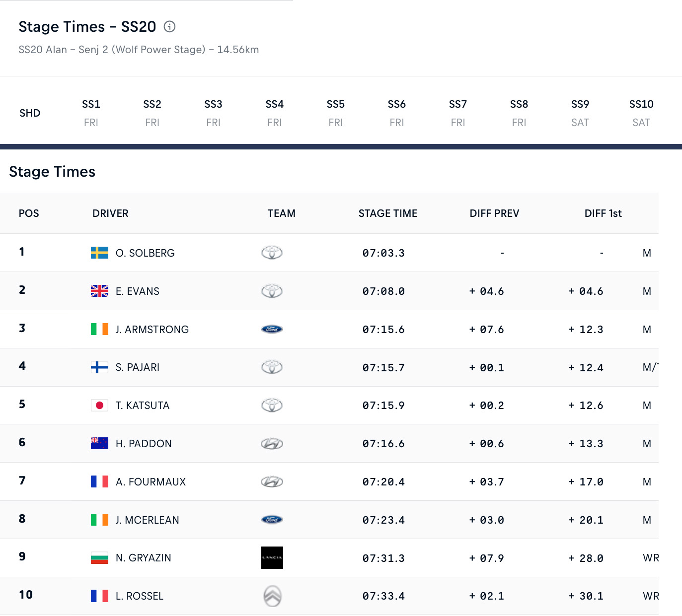This screenshot has width=682, height=616.
Task: Click the UK flag next to E. Evans
Action: (x=99, y=291)
